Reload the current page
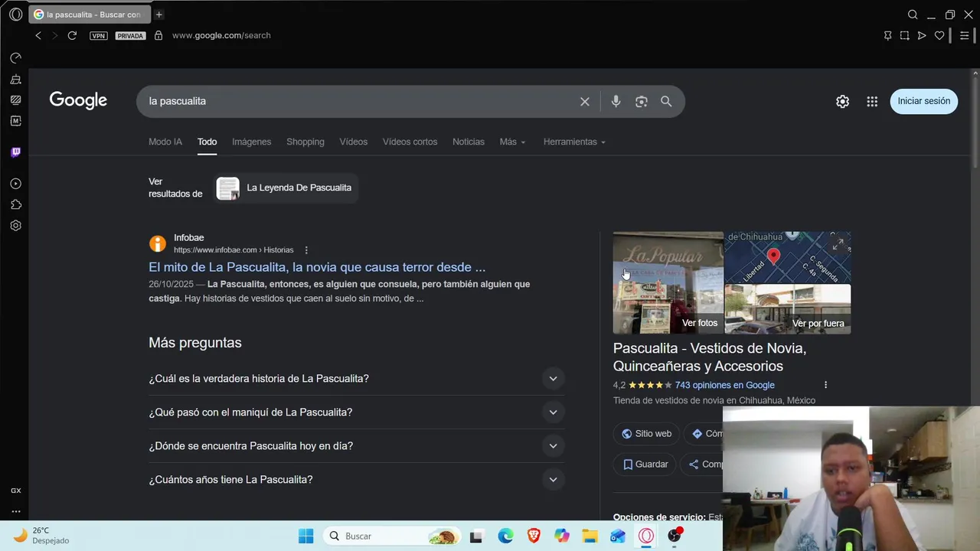The height and width of the screenshot is (551, 980). [x=72, y=35]
